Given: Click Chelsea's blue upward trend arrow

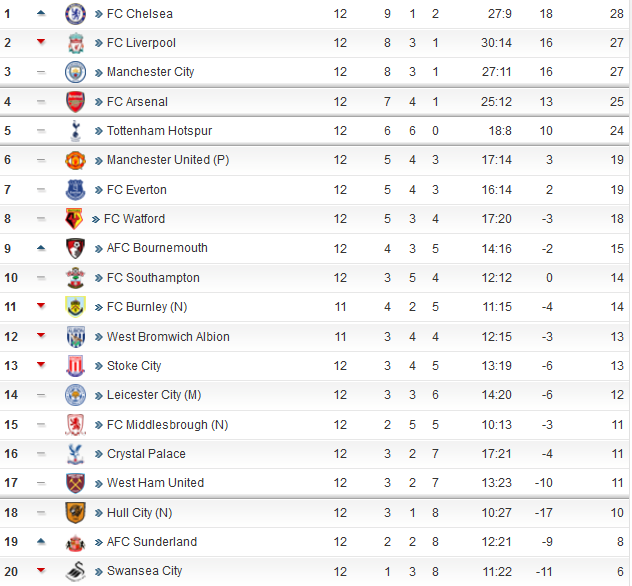Looking at the screenshot, I should click(41, 13).
